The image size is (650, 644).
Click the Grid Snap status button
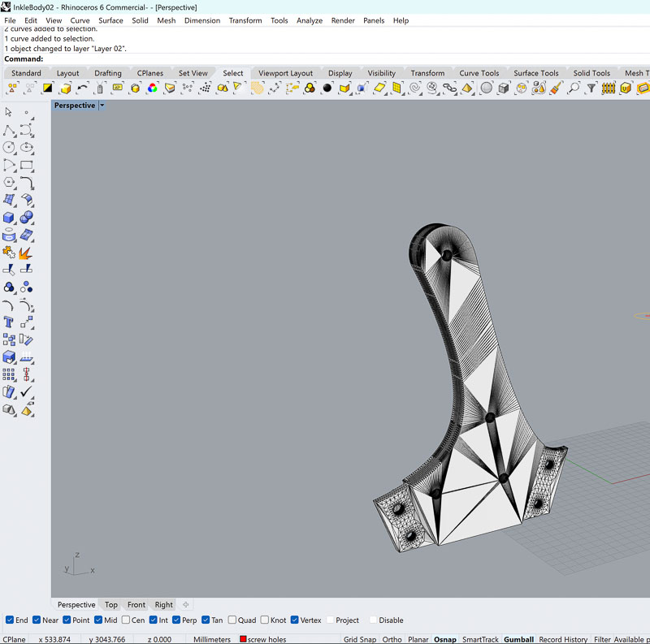point(359,639)
